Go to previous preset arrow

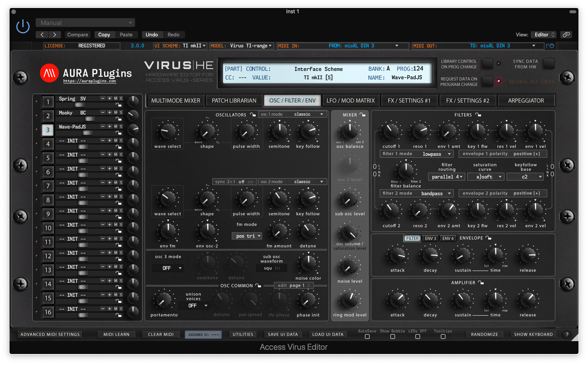tap(42, 34)
